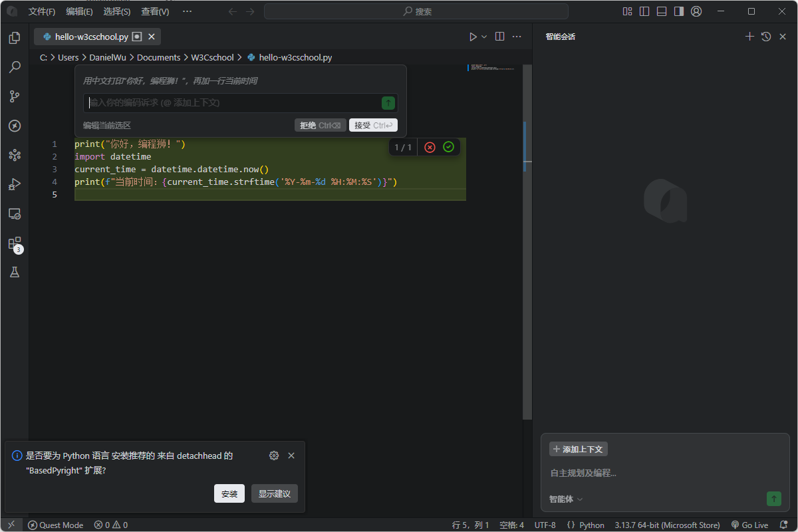Open the 查看(V) menu
798x532 pixels.
tap(155, 11)
